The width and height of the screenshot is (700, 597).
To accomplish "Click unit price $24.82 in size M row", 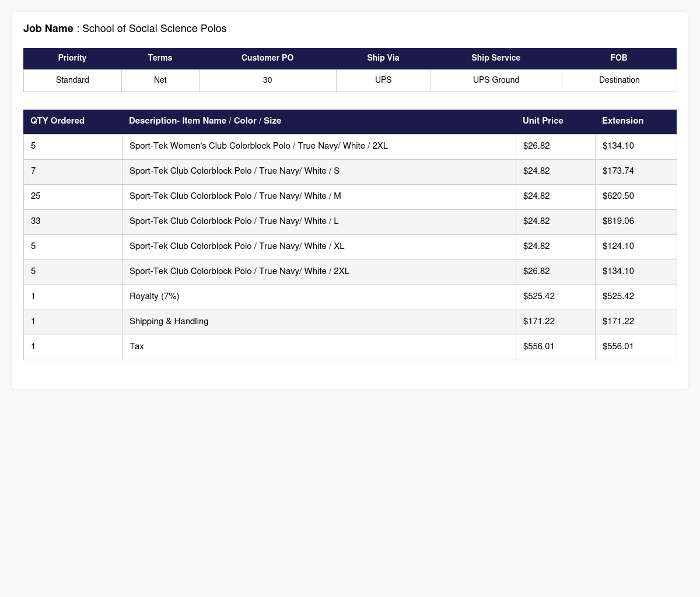I will [555, 196].
